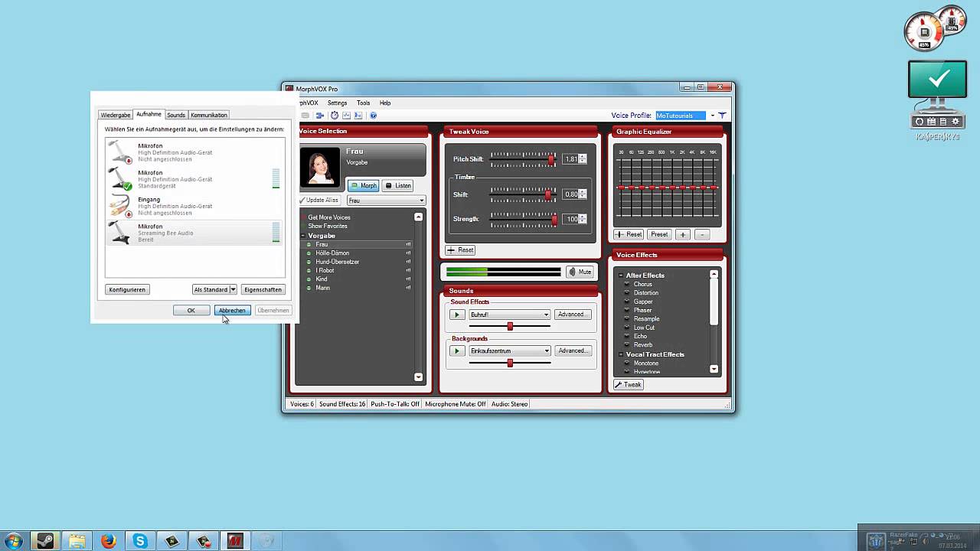
Task: Click the equalizer minus button
Action: tap(702, 234)
